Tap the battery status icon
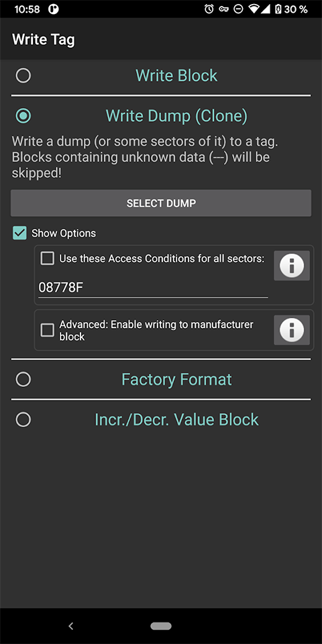 (278, 9)
